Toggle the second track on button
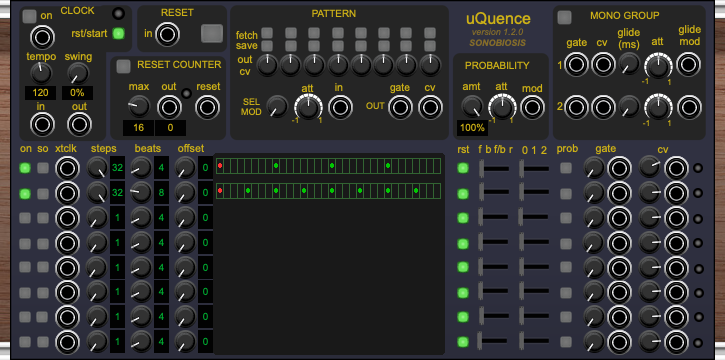Screen dimensions: 725x360 point(25,193)
